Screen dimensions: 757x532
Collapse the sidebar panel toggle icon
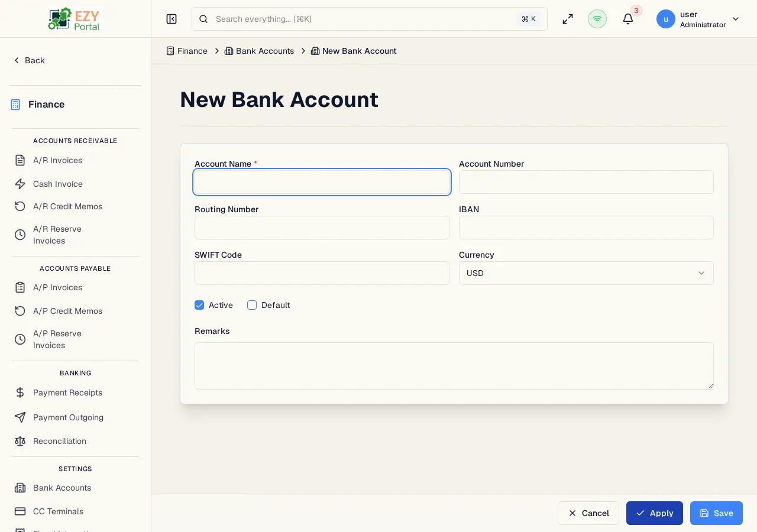pos(172,19)
